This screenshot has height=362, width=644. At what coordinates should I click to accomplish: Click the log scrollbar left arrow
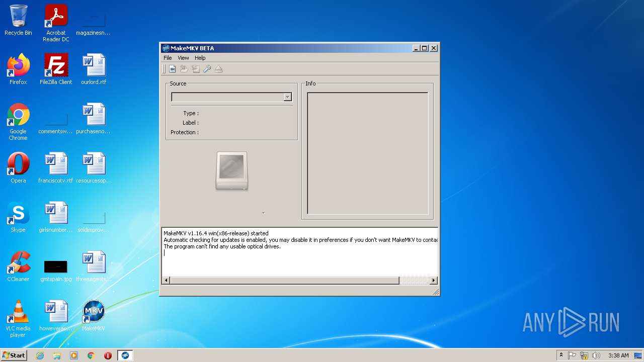pyautogui.click(x=166, y=280)
